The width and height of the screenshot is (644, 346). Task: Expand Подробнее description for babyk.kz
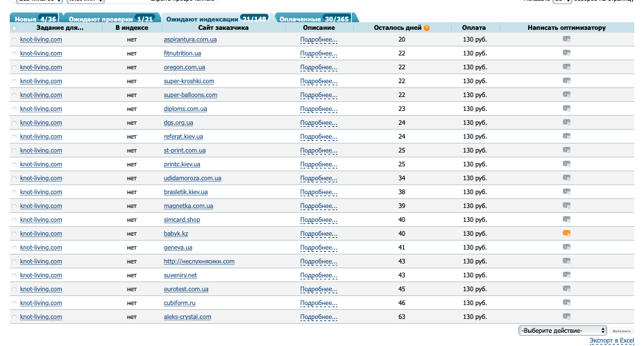(319, 234)
